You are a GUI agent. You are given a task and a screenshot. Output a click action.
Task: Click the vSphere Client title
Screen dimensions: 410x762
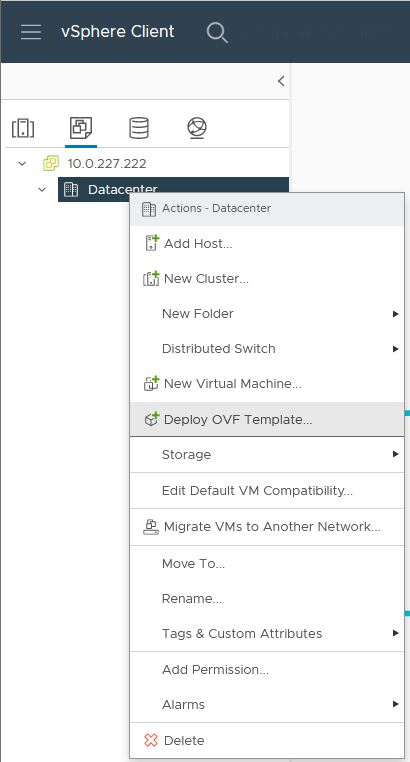[x=118, y=32]
